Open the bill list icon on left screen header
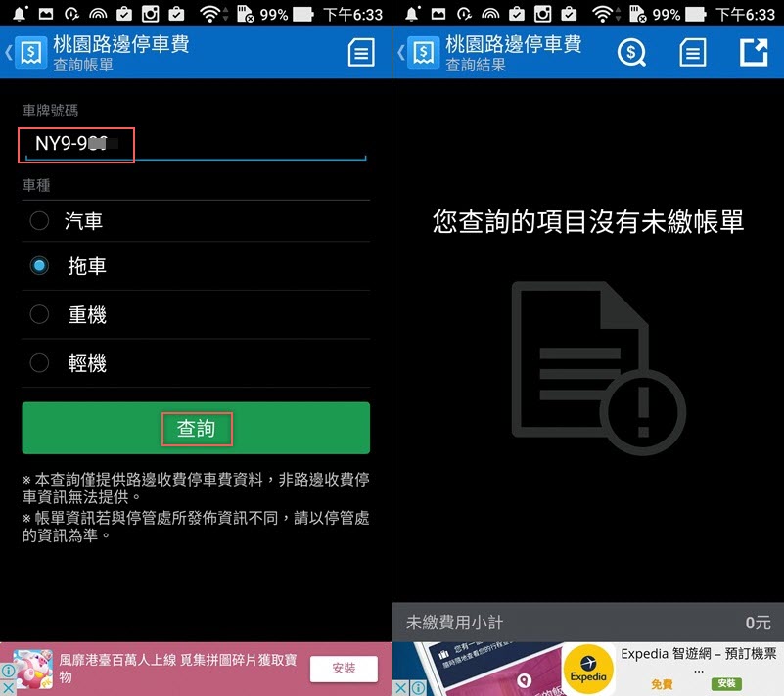784x696 pixels. [x=361, y=52]
